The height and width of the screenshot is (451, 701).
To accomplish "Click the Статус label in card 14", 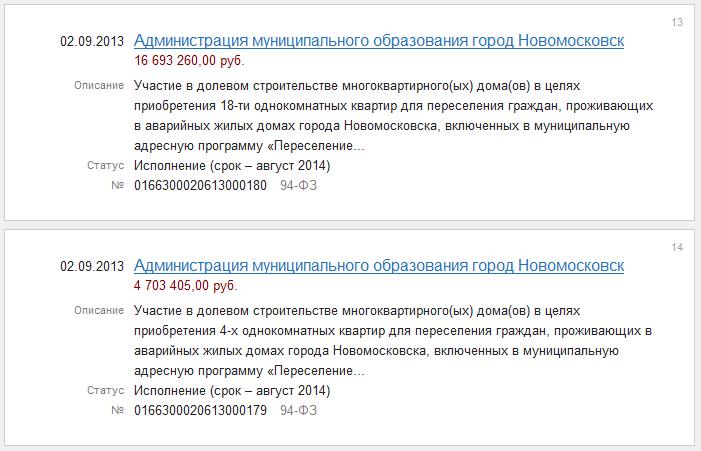I will 105,391.
